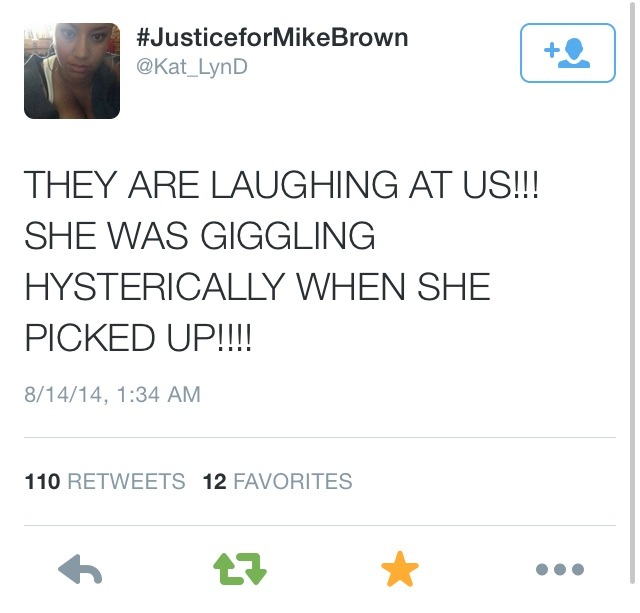The image size is (640, 613).
Task: Select the 8/14/14, 1:34 AM timestamp
Action: [112, 394]
